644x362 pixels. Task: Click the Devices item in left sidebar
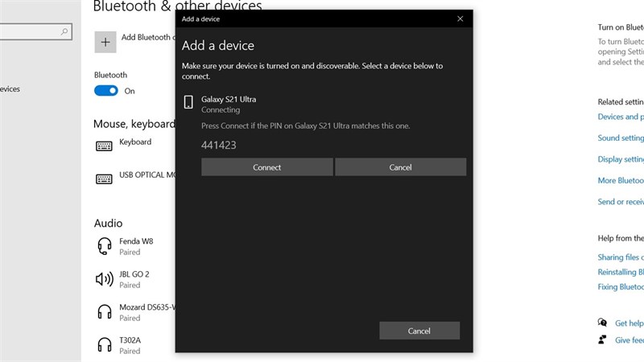coord(10,89)
